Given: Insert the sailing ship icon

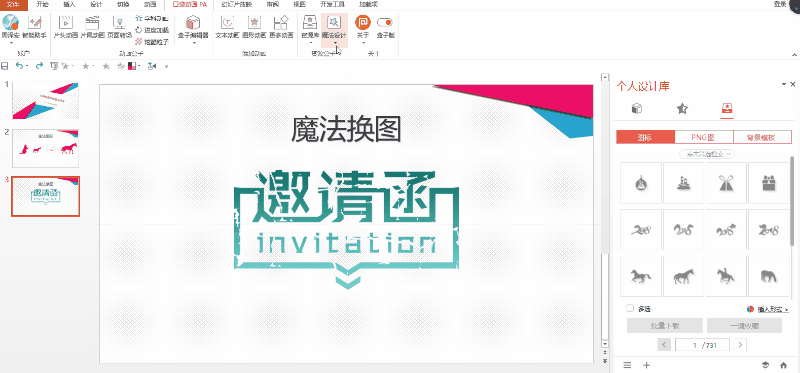Looking at the screenshot, I should (x=684, y=183).
